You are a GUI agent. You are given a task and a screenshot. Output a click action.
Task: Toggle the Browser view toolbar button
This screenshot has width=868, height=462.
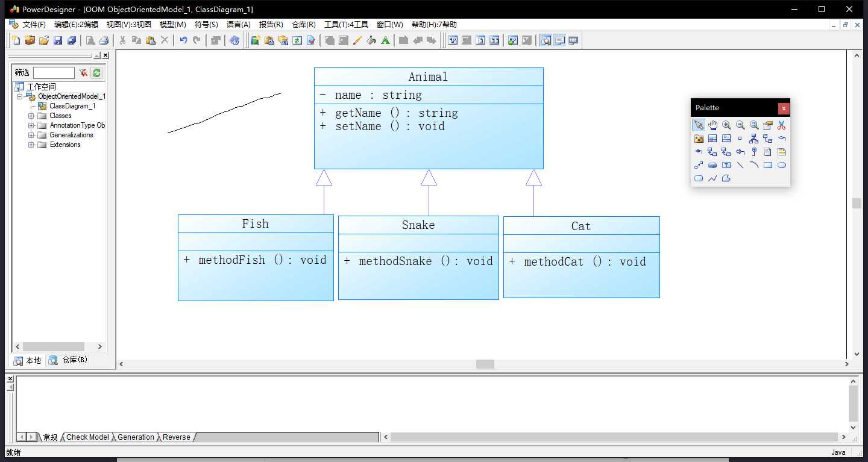546,40
